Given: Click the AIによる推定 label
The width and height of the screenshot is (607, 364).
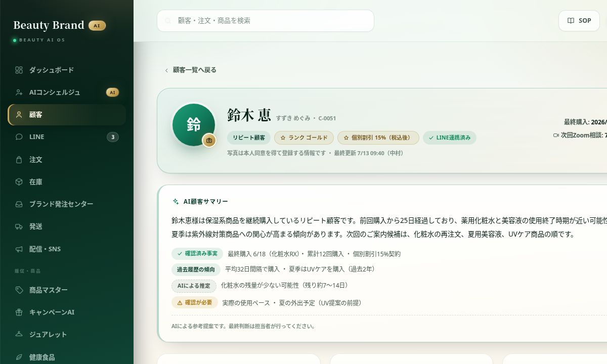Looking at the screenshot, I should click(x=194, y=286).
